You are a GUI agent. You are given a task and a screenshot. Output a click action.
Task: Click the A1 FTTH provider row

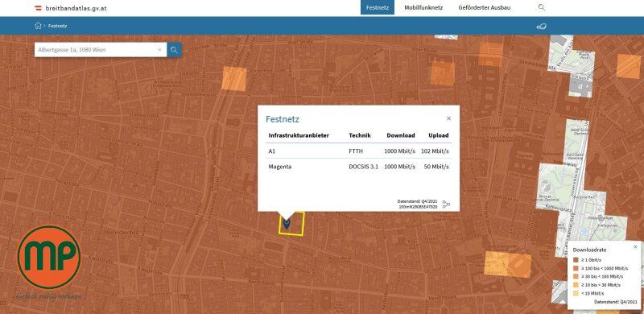[358, 151]
